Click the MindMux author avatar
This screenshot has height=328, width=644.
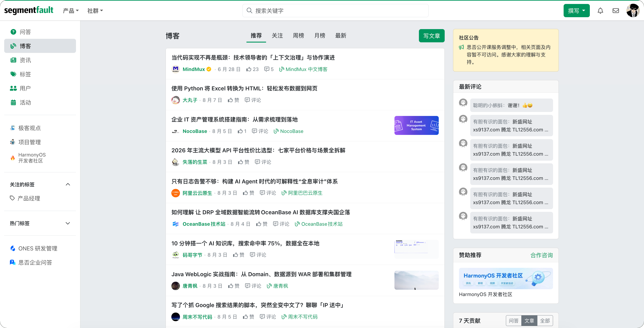pos(176,69)
